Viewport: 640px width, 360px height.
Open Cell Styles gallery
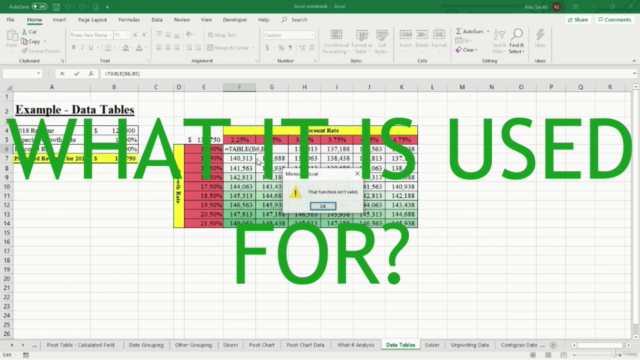pos(382,41)
